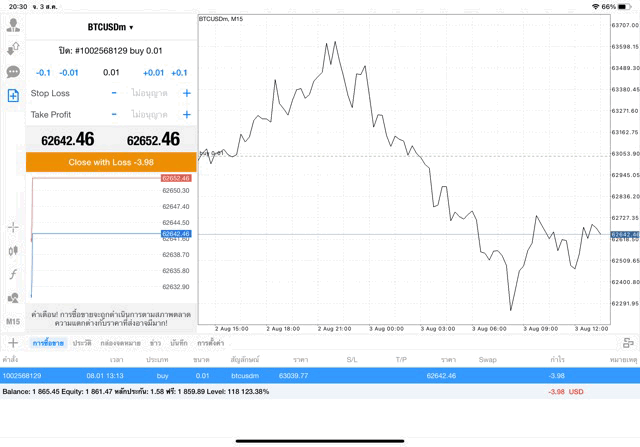Subtract -0.1 from trade volume
The width and height of the screenshot is (640, 447).
[x=43, y=73]
